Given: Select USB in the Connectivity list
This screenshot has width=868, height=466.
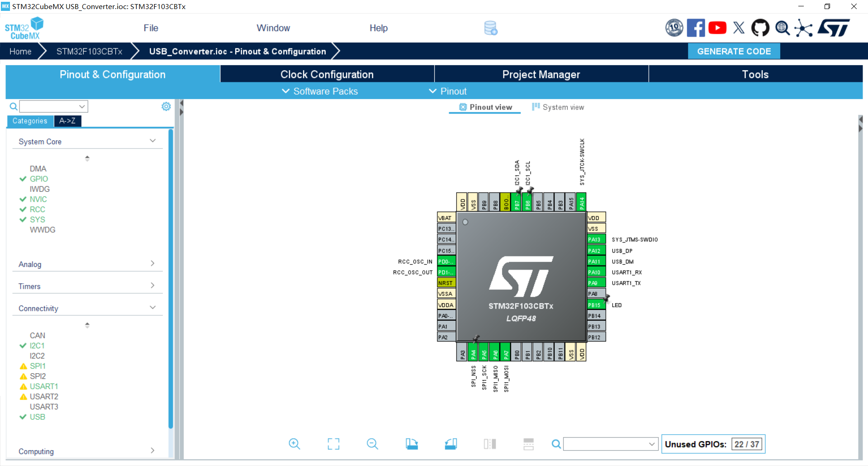Looking at the screenshot, I should coord(38,417).
